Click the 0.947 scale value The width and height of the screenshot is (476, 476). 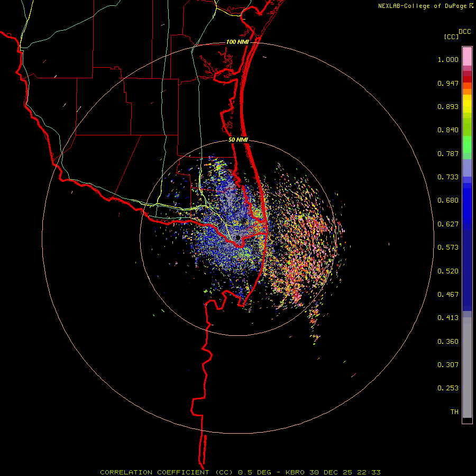click(448, 83)
